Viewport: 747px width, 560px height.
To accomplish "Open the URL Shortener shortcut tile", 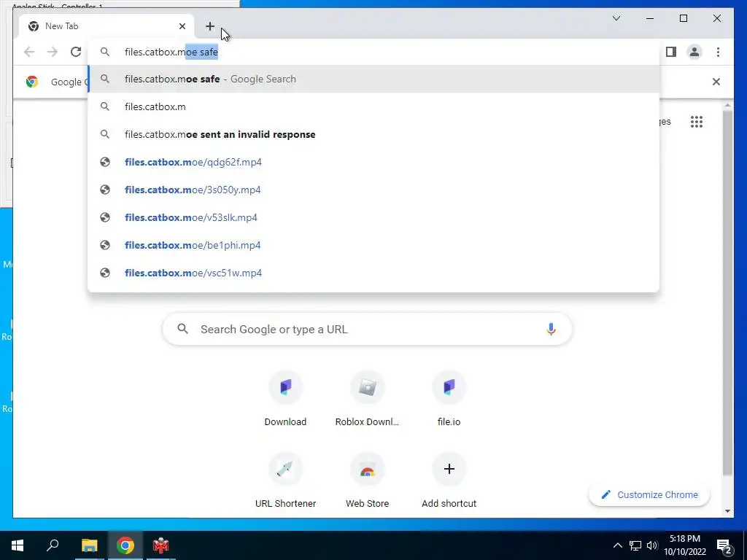I will [x=285, y=481].
